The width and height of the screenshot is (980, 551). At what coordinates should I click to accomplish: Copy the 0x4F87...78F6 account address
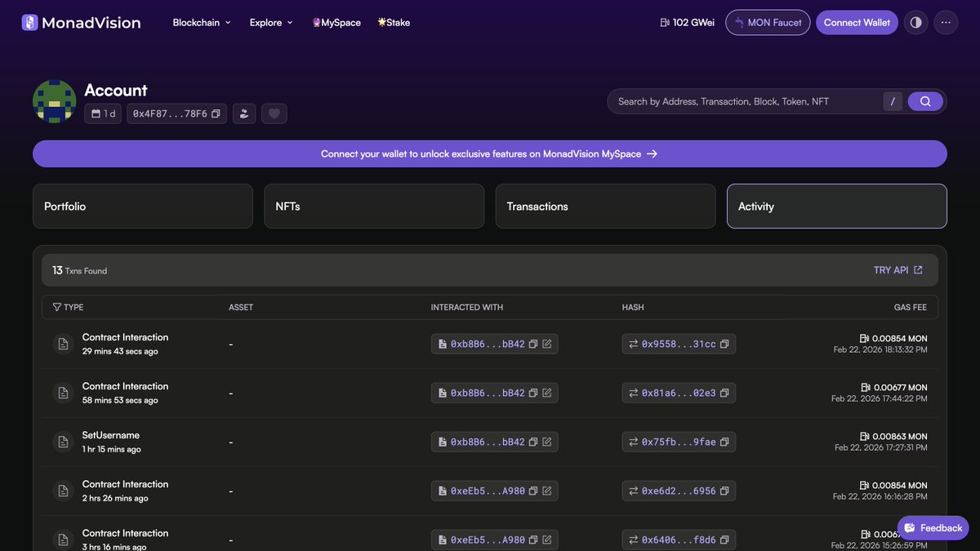[x=216, y=113]
